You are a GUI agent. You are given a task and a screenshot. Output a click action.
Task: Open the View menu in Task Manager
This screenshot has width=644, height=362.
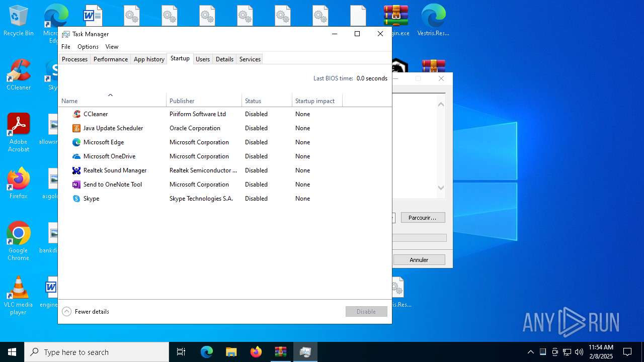112,47
